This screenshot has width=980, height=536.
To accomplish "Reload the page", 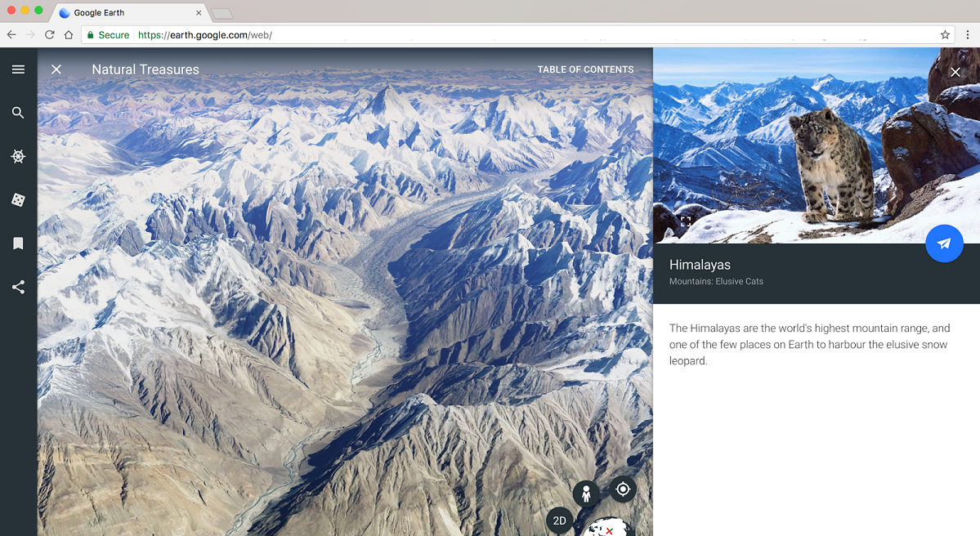I will [50, 35].
